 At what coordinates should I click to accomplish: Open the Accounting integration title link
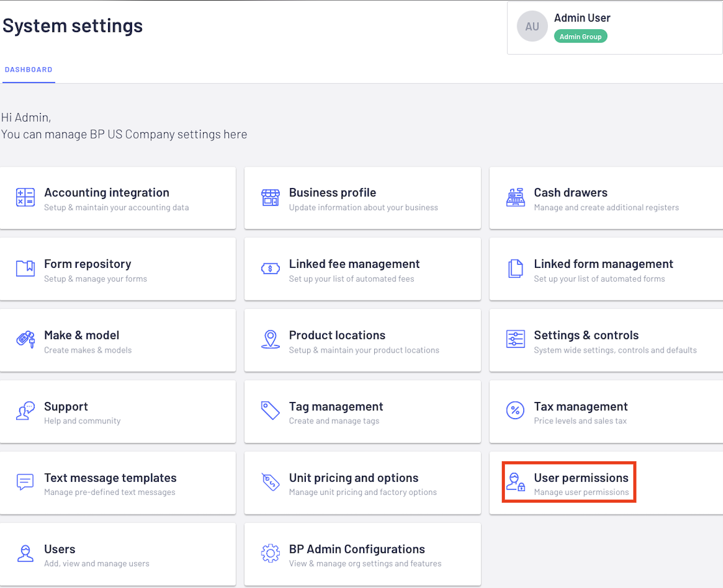107,193
